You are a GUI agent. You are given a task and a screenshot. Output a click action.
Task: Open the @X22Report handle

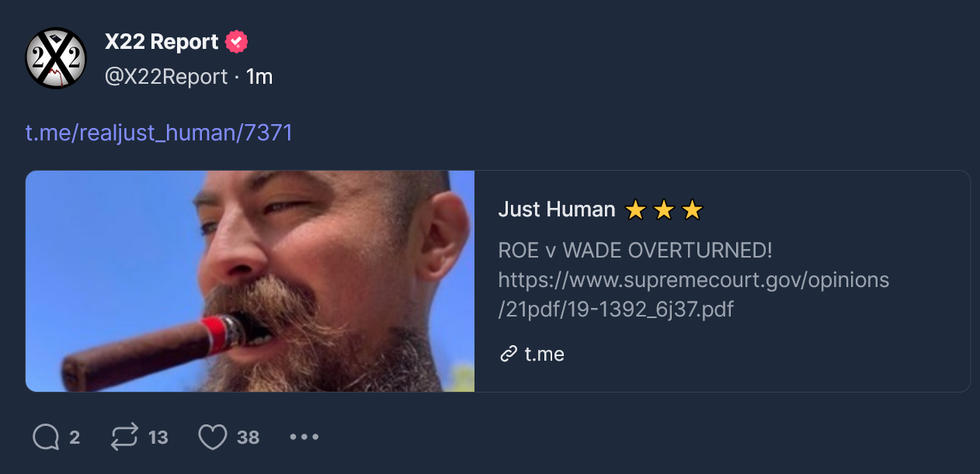pyautogui.click(x=166, y=77)
